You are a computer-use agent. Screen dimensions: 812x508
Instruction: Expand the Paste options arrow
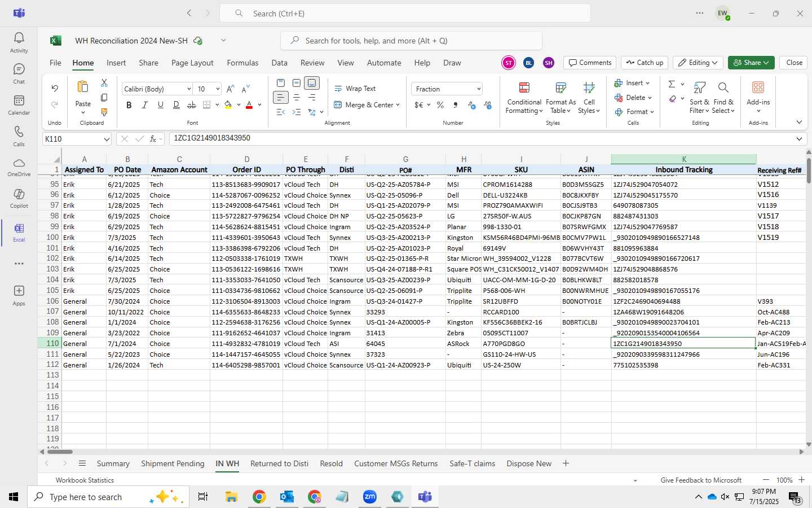(x=83, y=113)
